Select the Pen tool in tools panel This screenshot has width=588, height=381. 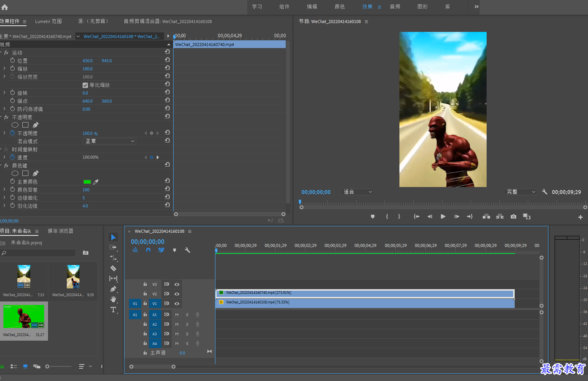113,289
